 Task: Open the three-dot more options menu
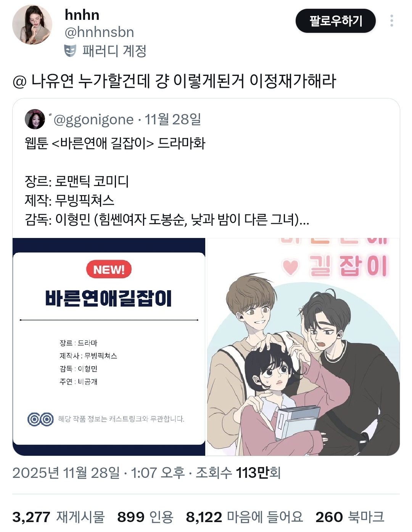[392, 21]
